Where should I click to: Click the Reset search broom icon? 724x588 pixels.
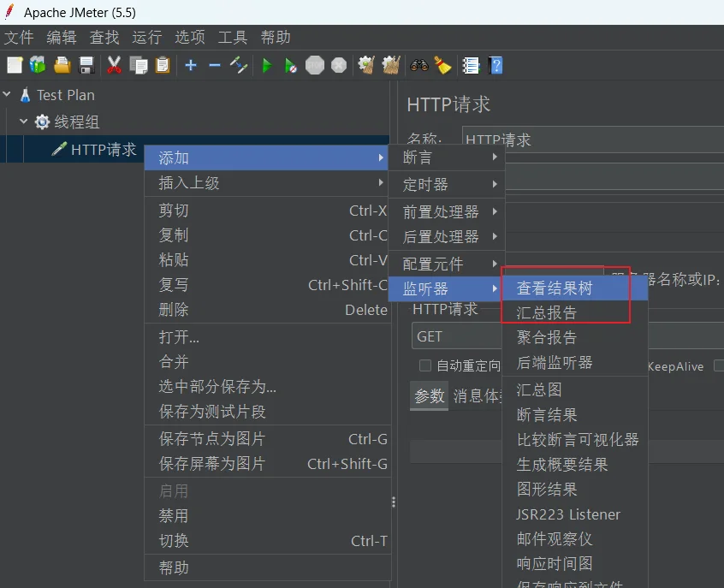coord(442,65)
